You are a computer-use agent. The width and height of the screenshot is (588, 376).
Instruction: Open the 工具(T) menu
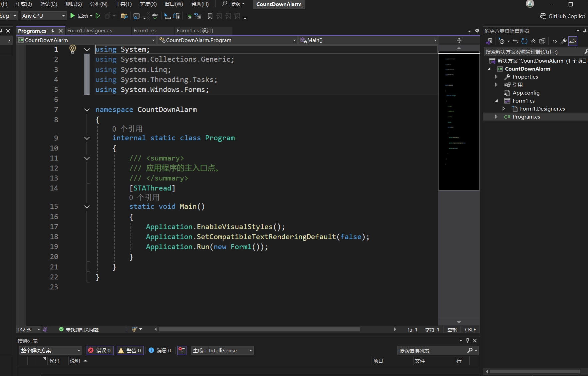[x=123, y=4]
